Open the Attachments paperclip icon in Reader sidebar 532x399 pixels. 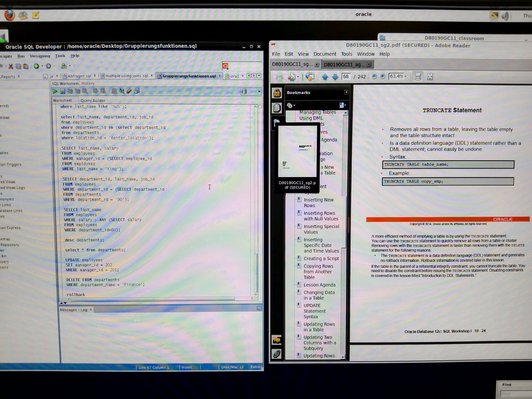[x=277, y=354]
